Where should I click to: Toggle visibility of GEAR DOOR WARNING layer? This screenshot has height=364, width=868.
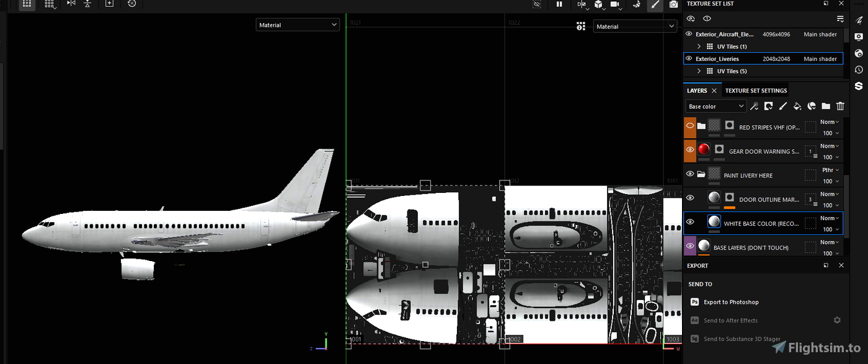pos(690,151)
